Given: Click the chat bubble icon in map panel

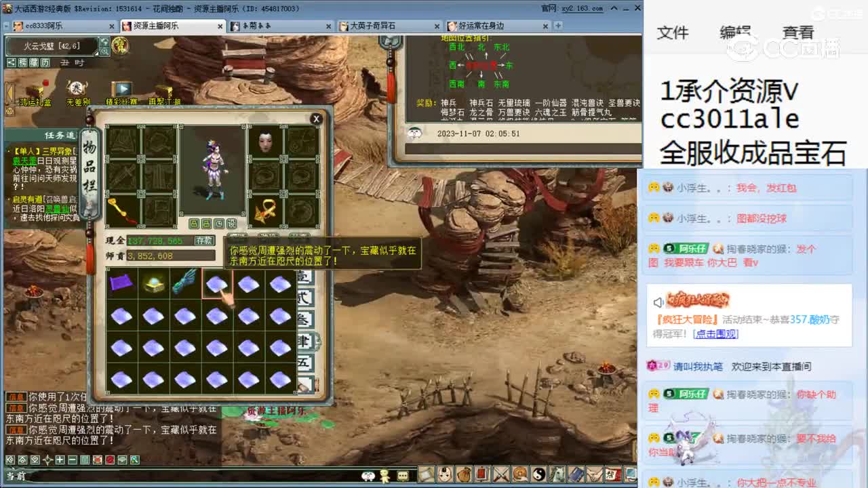Looking at the screenshot, I should tap(414, 133).
